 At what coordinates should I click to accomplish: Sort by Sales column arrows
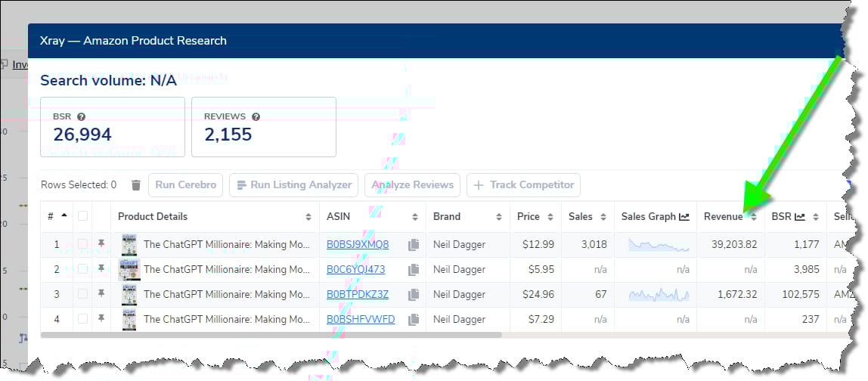pyautogui.click(x=603, y=217)
